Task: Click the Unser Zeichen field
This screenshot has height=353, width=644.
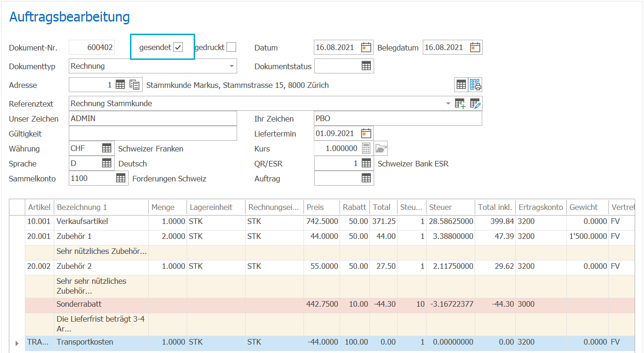Action: coord(153,118)
